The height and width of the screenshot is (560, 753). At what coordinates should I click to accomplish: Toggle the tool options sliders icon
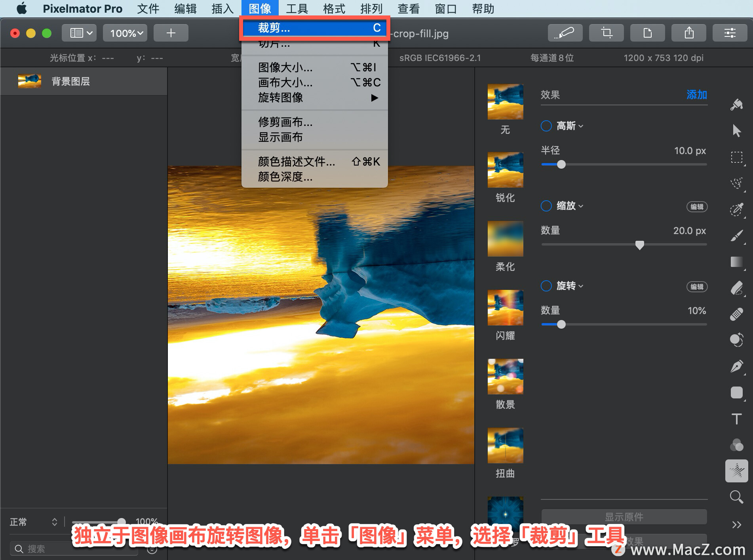pos(730,33)
